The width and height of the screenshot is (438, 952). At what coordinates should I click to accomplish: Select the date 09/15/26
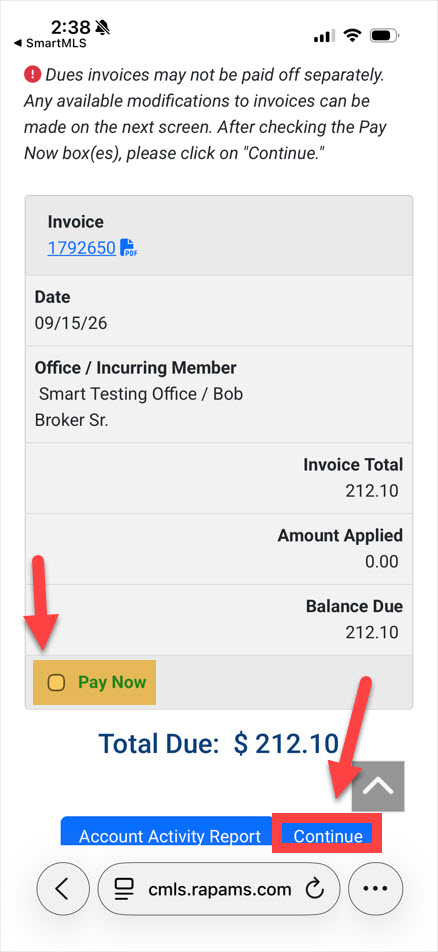(70, 322)
